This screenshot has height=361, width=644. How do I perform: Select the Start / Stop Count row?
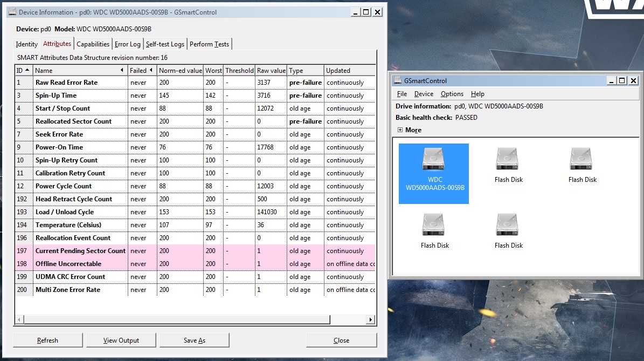click(195, 108)
